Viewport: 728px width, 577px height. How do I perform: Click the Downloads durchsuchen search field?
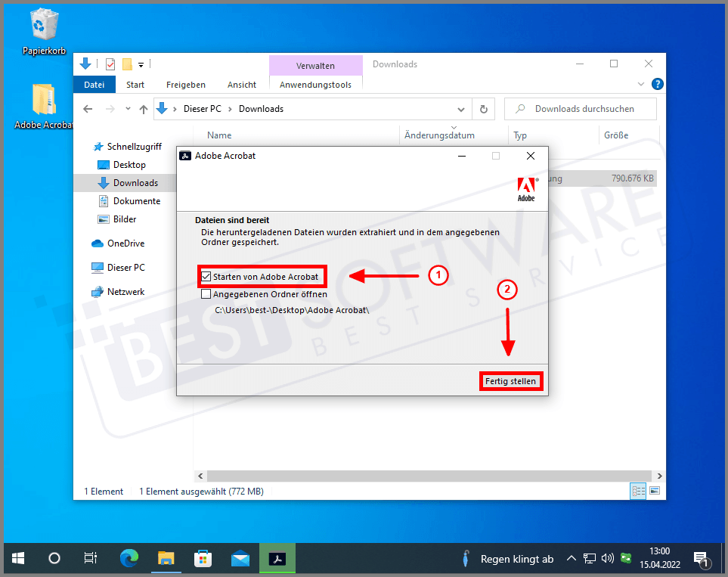pyautogui.click(x=584, y=109)
